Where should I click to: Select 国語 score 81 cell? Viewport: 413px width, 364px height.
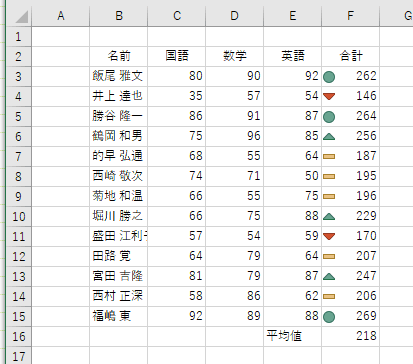(x=177, y=276)
